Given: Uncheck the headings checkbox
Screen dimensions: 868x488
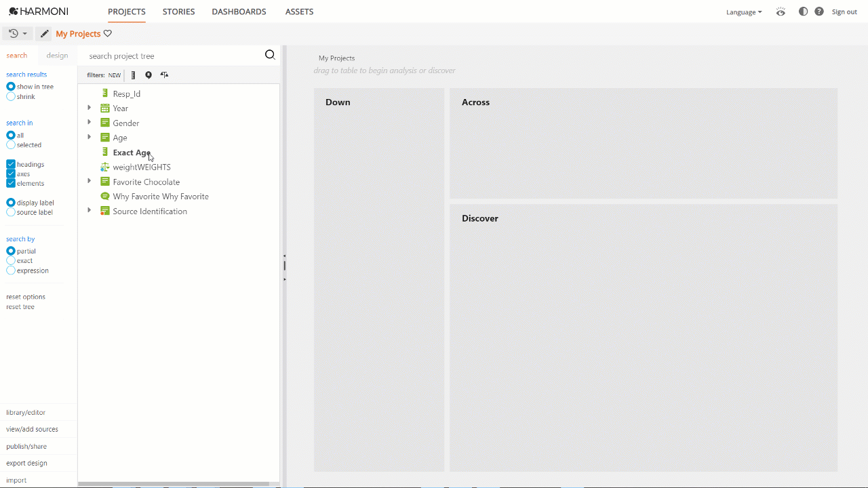Looking at the screenshot, I should click(11, 165).
